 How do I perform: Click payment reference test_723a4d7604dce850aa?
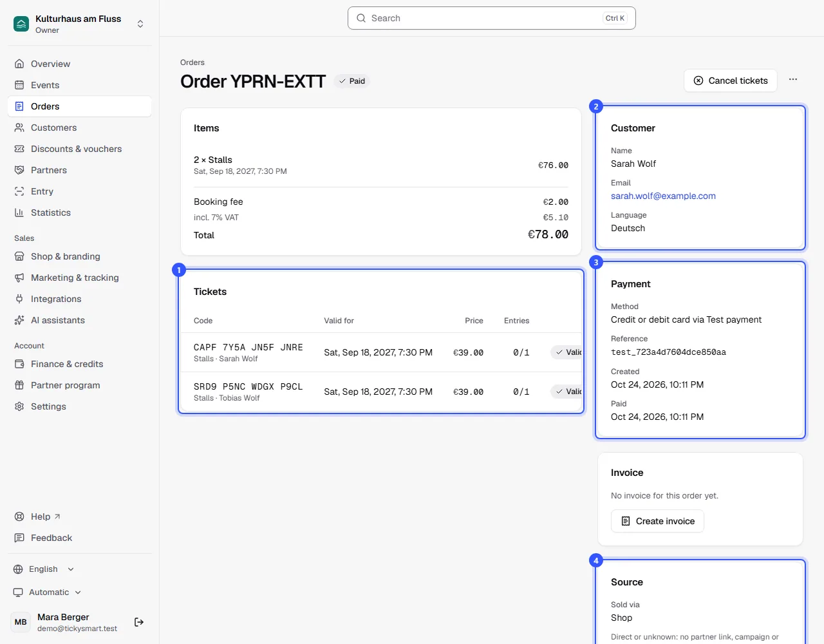point(668,352)
